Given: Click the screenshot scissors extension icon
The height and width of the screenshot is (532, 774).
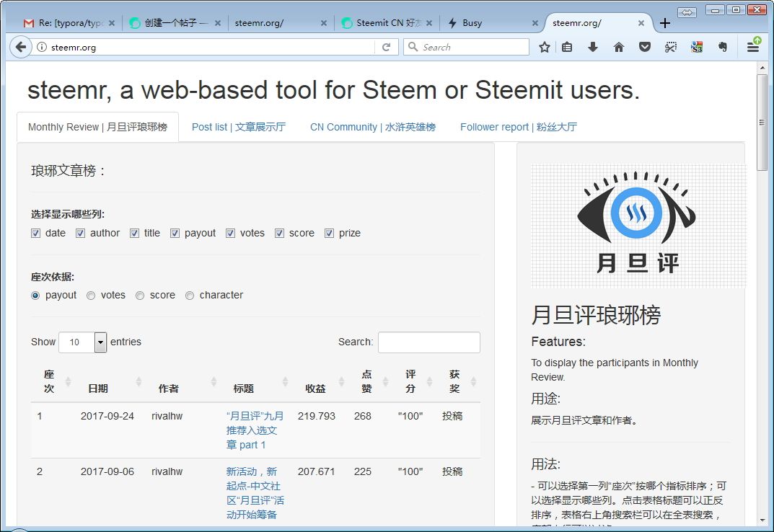Looking at the screenshot, I should 671,47.
